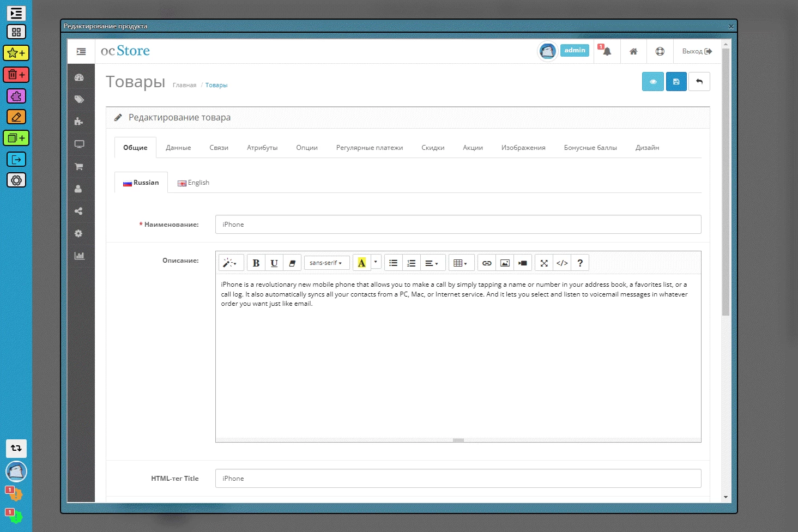This screenshot has width=798, height=532.
Task: Toggle the ocStore sidebar menu button
Action: click(81, 51)
